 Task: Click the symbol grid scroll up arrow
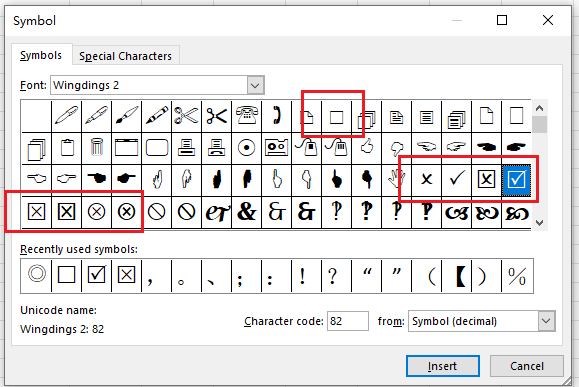539,108
